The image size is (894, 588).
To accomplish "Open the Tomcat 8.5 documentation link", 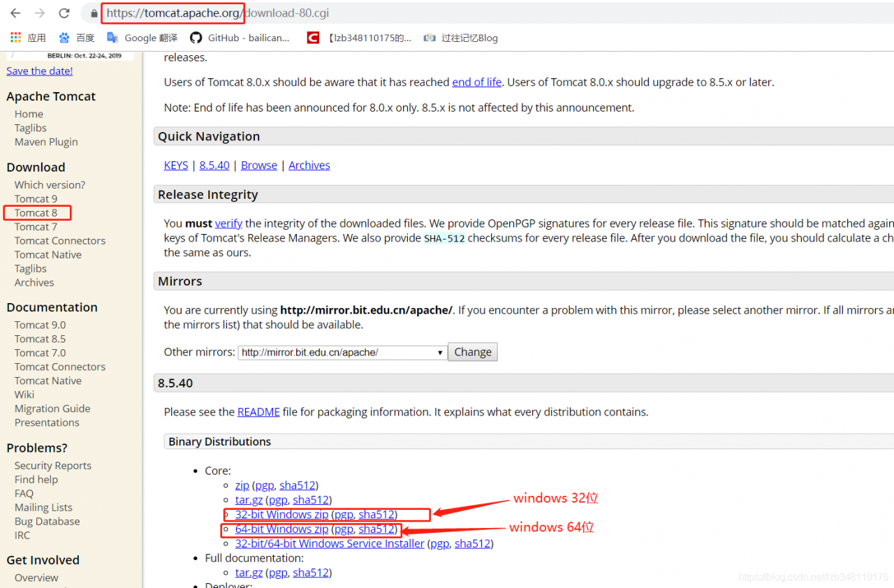I will pos(40,339).
